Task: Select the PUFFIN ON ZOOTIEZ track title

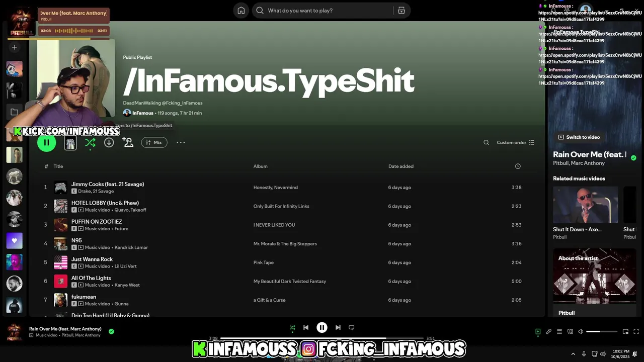Action: pyautogui.click(x=97, y=222)
